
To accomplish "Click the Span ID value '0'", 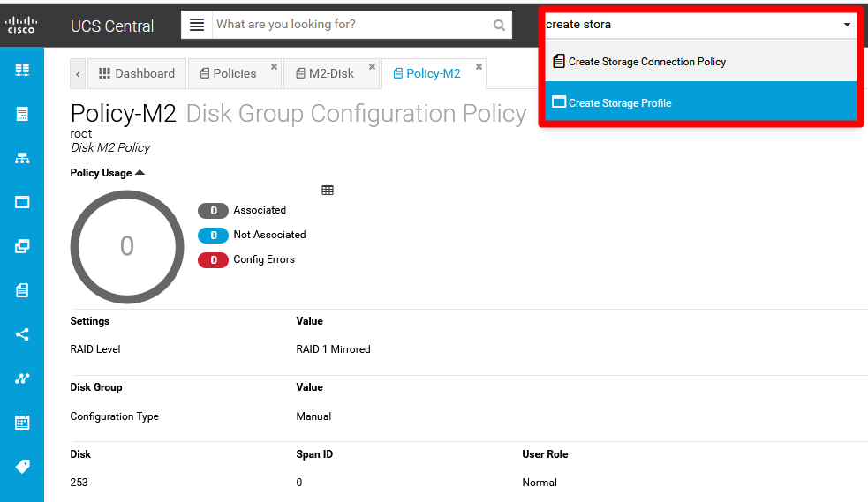I will 299,482.
